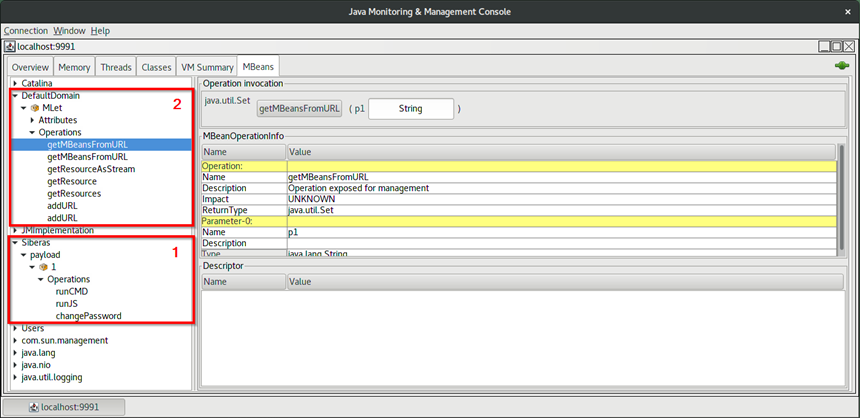Click the MLet bean icon in tree
This screenshot has height=418, width=860.
click(35, 107)
